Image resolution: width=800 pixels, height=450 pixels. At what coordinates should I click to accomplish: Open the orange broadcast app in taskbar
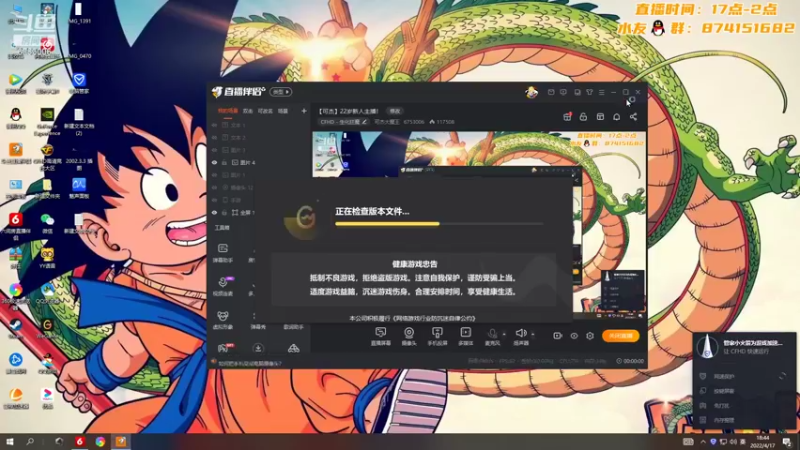coord(120,441)
